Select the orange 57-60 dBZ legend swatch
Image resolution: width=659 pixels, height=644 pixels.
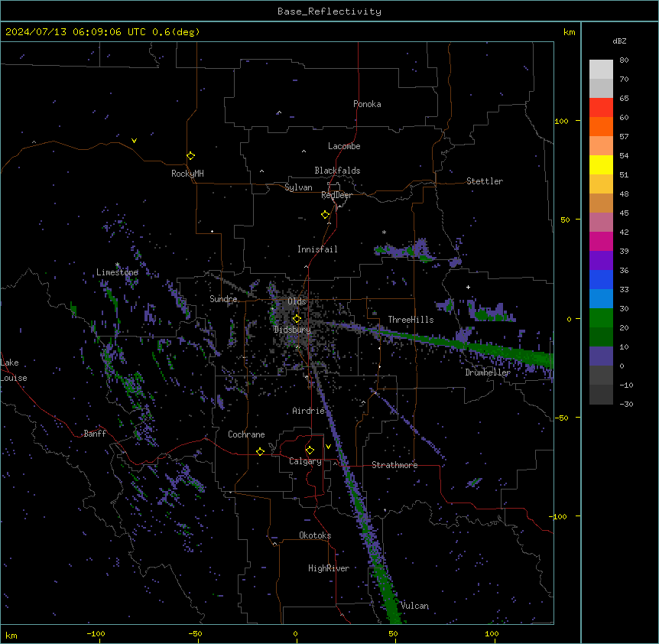[601, 126]
